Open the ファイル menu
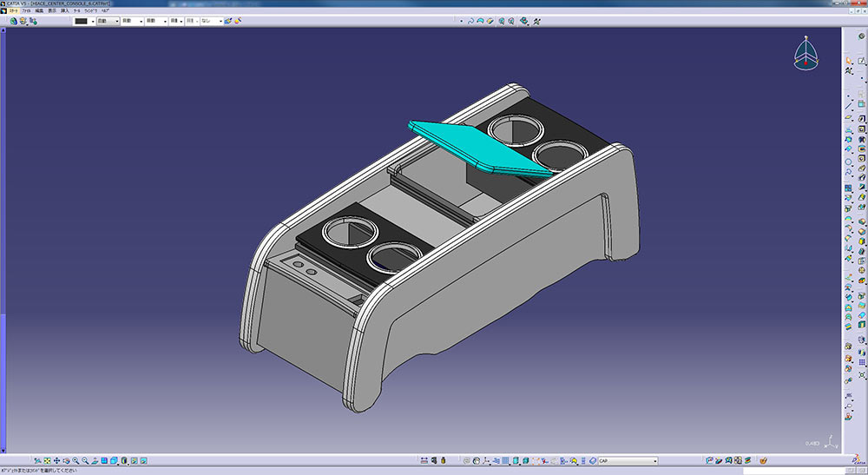The image size is (868, 475). [26, 10]
